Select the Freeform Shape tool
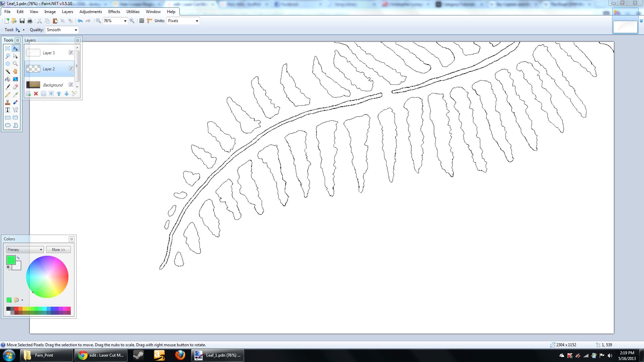 (x=15, y=125)
